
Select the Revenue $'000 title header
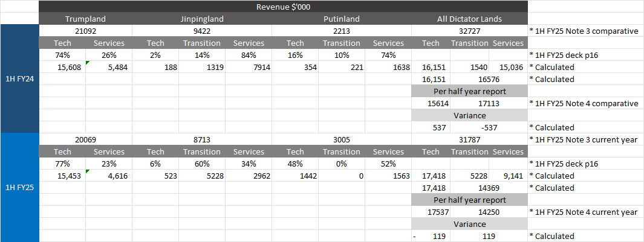(x=283, y=7)
